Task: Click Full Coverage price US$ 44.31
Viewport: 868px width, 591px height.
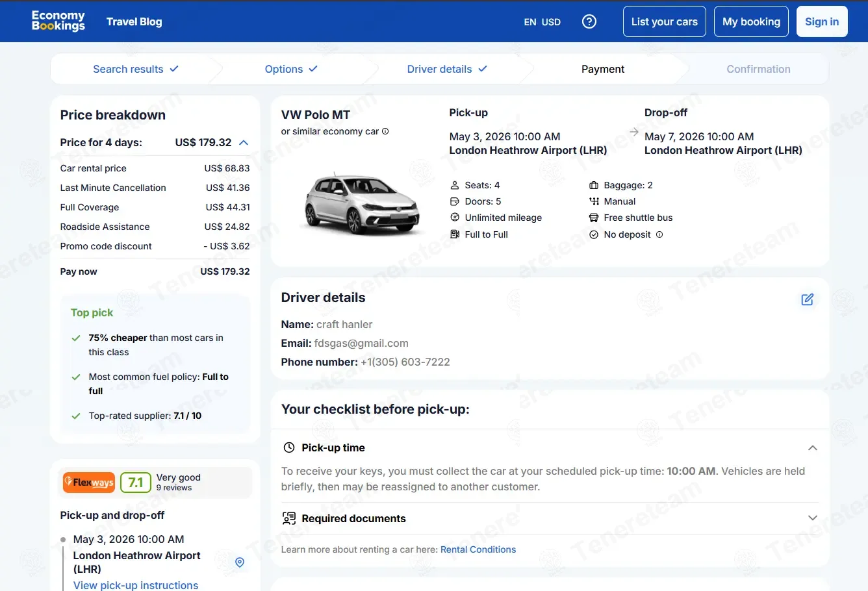Action: tap(227, 207)
